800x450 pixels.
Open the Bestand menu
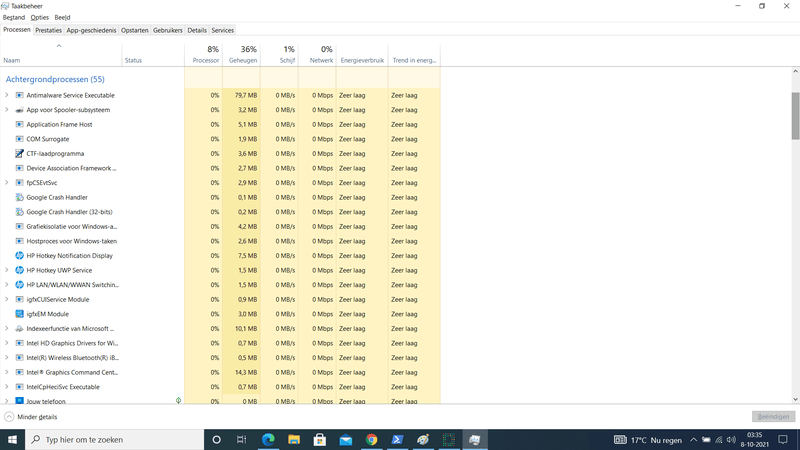(x=14, y=17)
